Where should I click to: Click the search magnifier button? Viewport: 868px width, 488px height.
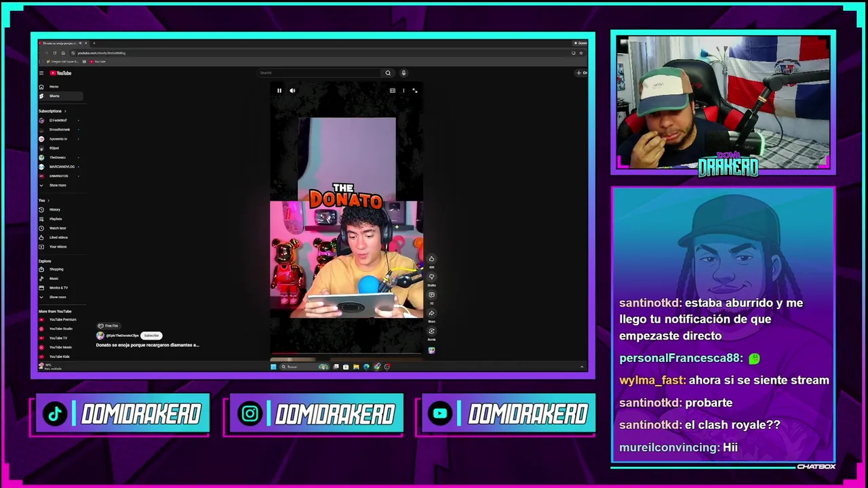point(388,73)
